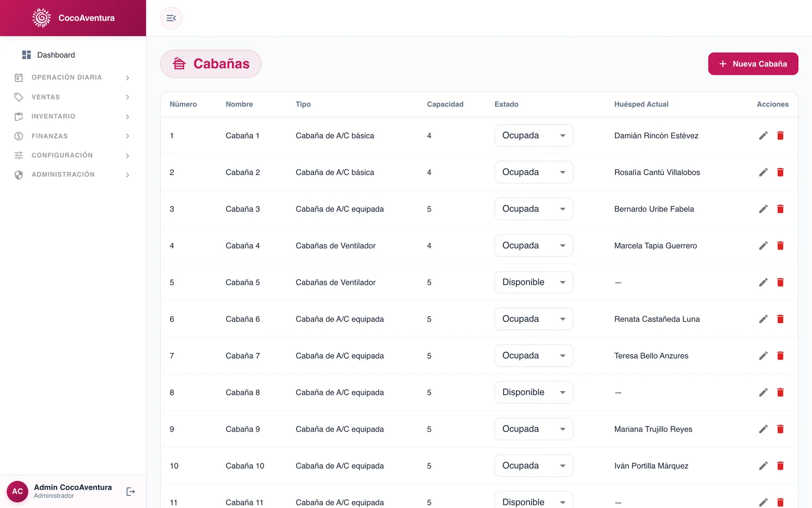Delete Cabaña 6 with trash icon
Image resolution: width=812 pixels, height=508 pixels.
pyautogui.click(x=780, y=319)
